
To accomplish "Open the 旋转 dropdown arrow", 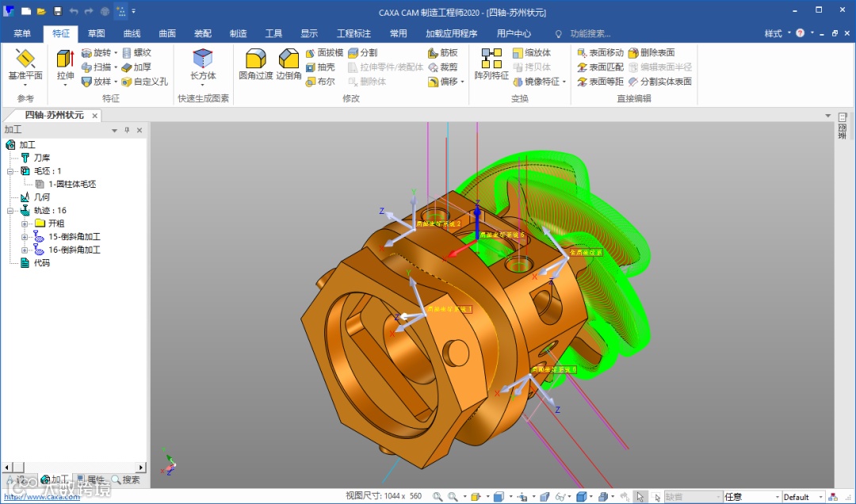I will (x=115, y=52).
